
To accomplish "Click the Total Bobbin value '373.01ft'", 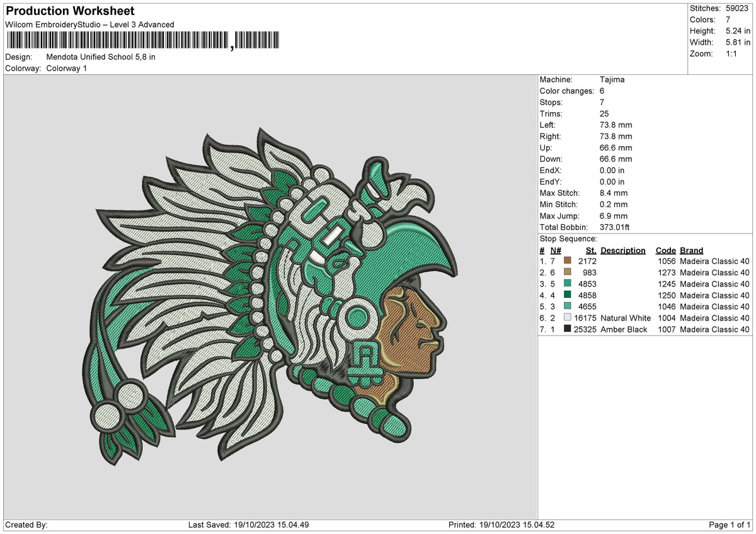I will coord(616,227).
